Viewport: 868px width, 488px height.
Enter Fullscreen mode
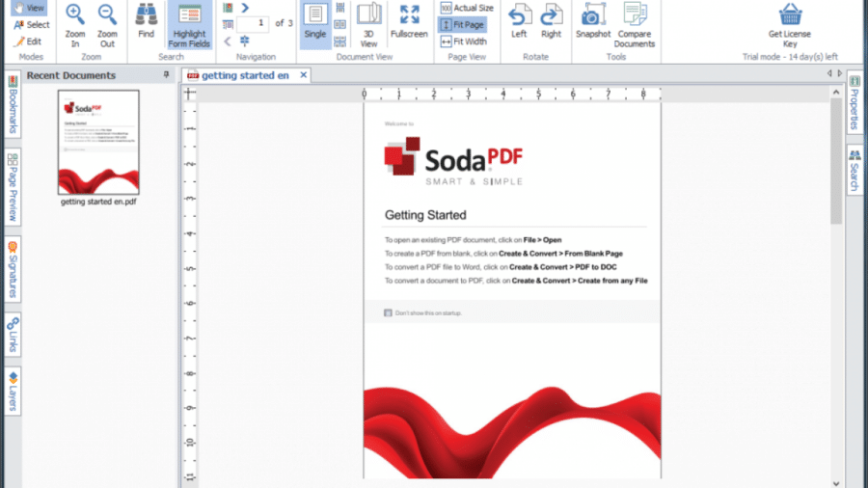(x=409, y=21)
